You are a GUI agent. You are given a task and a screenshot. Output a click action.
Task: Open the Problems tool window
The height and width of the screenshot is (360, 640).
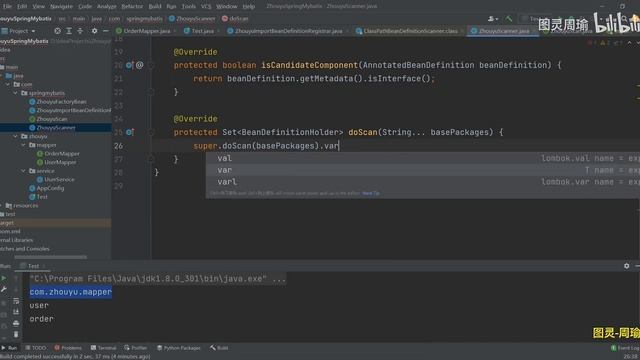click(68, 348)
